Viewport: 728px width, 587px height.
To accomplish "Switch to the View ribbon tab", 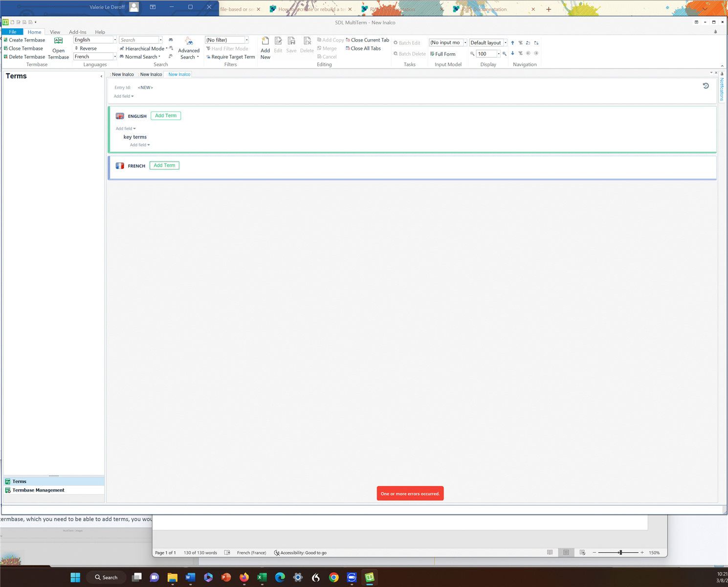I will point(55,32).
